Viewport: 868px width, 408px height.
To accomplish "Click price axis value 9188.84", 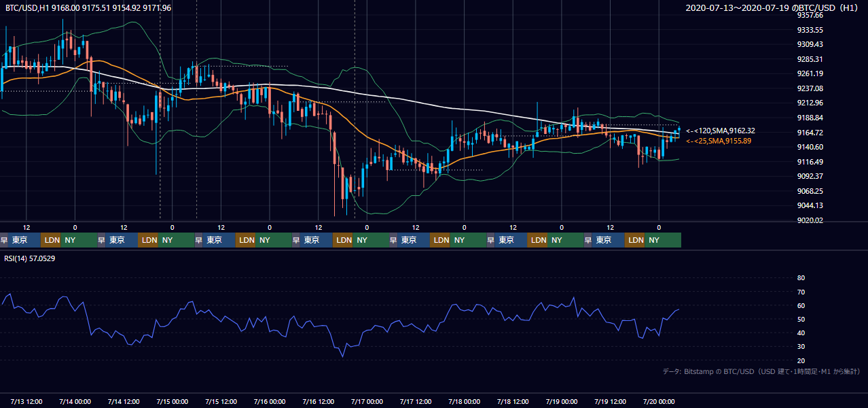I will click(x=810, y=118).
